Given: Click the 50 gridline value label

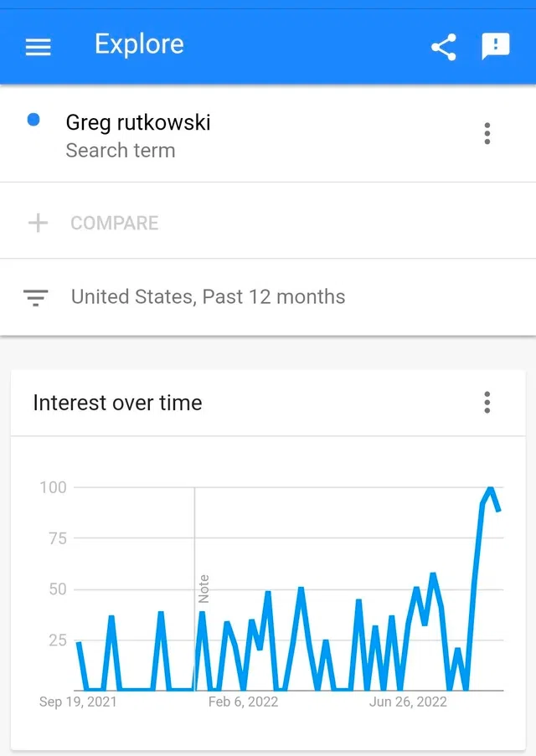Looking at the screenshot, I should pos(58,589).
